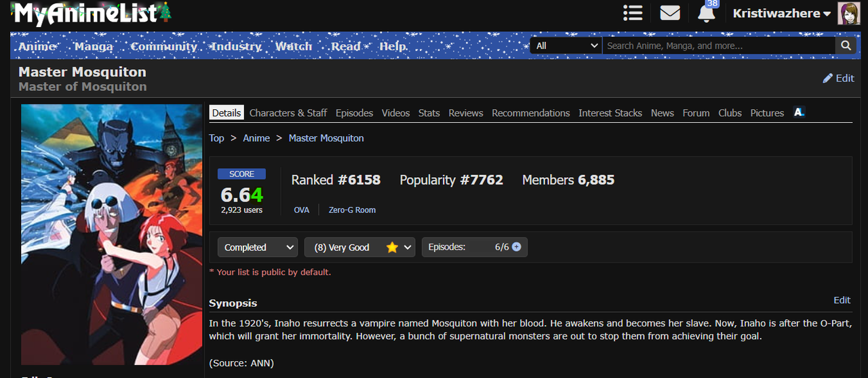Open the Kristiwazhere account dropdown
868x378 pixels.
(x=782, y=14)
